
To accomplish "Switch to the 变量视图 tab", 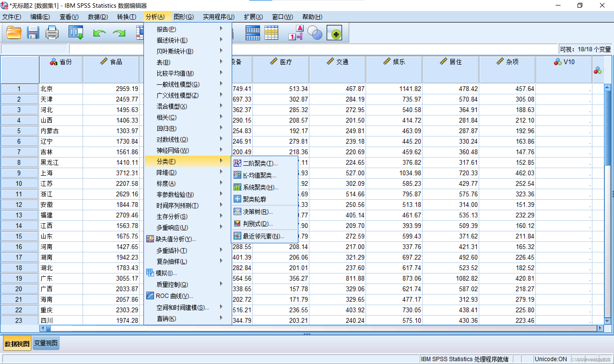I will pyautogui.click(x=46, y=343).
